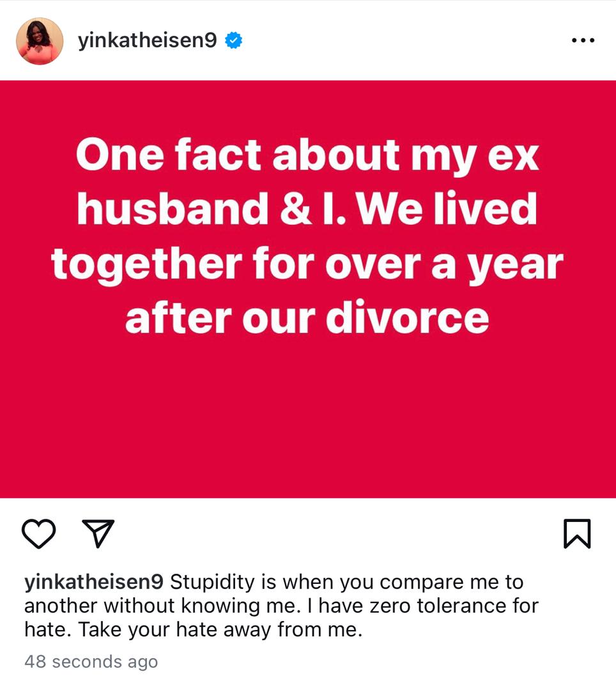The height and width of the screenshot is (690, 616).
Task: Click the "One fact about my ex" line
Action: click(307, 155)
